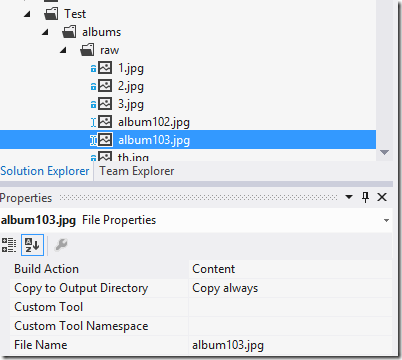Screen dimensions: 402x360
Task: Select the 2.jpg file
Action: pos(131,86)
